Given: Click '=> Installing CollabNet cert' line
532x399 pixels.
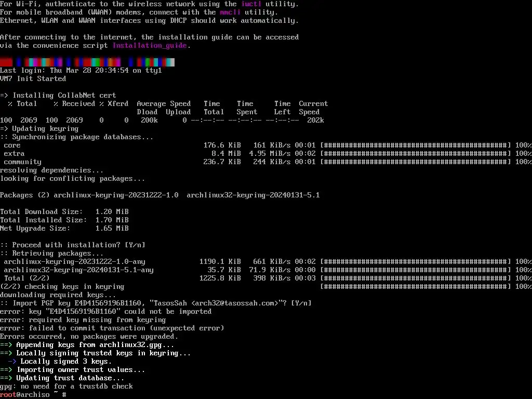Looking at the screenshot, I should (x=58, y=96).
